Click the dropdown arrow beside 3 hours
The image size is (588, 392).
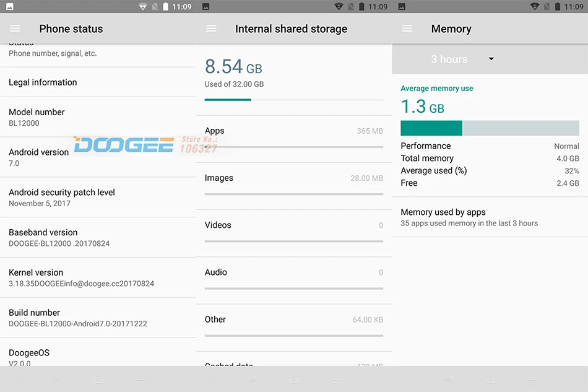491,59
